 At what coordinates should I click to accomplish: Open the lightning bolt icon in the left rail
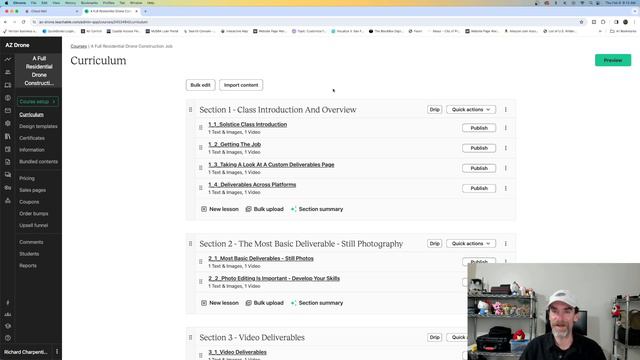pos(8,302)
